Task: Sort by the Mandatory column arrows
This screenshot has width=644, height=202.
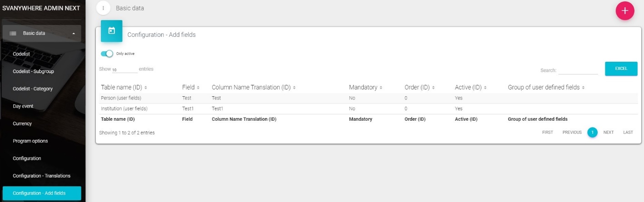Action: pyautogui.click(x=381, y=88)
